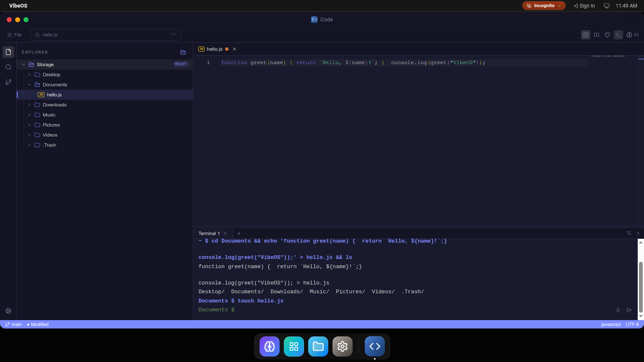Image resolution: width=644 pixels, height=362 pixels.
Task: Select hello.js in the Explorer tree
Action: (x=105, y=95)
